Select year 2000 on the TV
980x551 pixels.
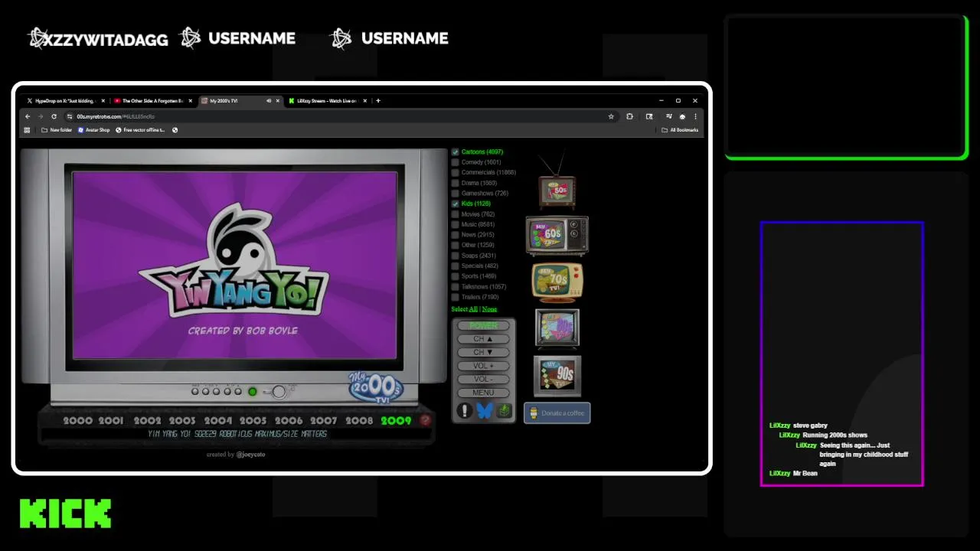coord(77,420)
